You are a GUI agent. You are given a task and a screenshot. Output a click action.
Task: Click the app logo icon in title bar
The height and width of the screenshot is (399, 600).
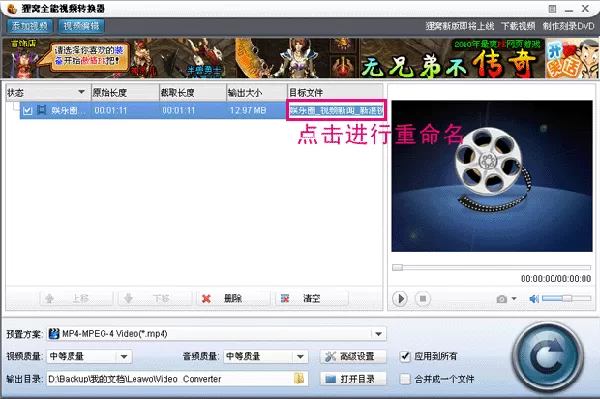11,8
